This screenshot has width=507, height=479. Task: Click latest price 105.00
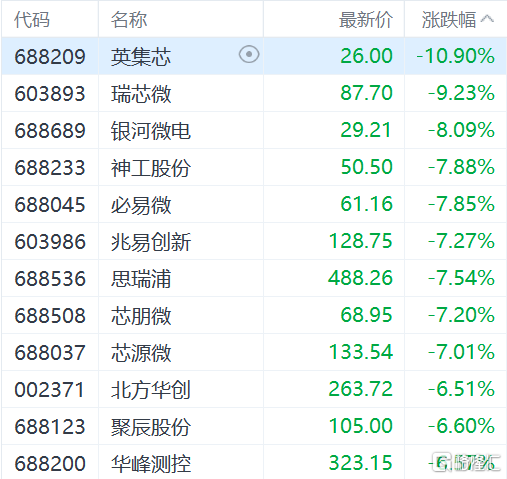coord(361,426)
